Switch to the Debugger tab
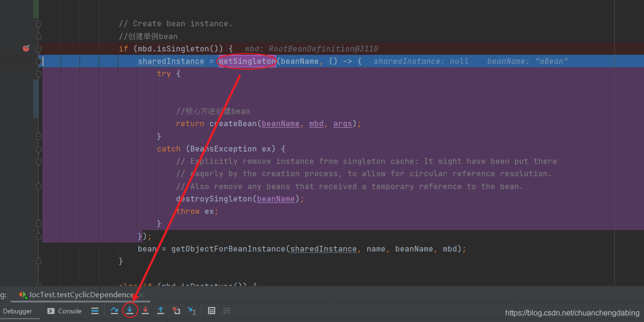This screenshot has width=644, height=322. point(18,311)
